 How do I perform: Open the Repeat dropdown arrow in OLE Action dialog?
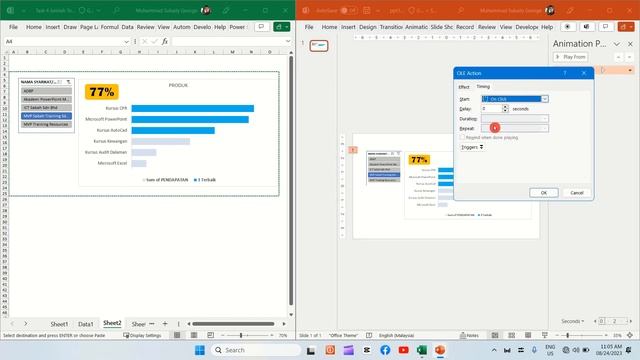pos(544,129)
